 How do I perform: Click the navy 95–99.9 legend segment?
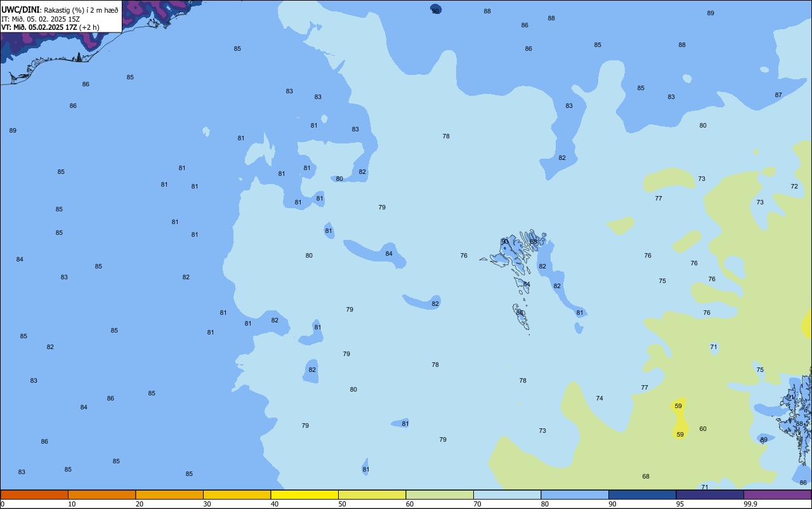click(x=710, y=494)
